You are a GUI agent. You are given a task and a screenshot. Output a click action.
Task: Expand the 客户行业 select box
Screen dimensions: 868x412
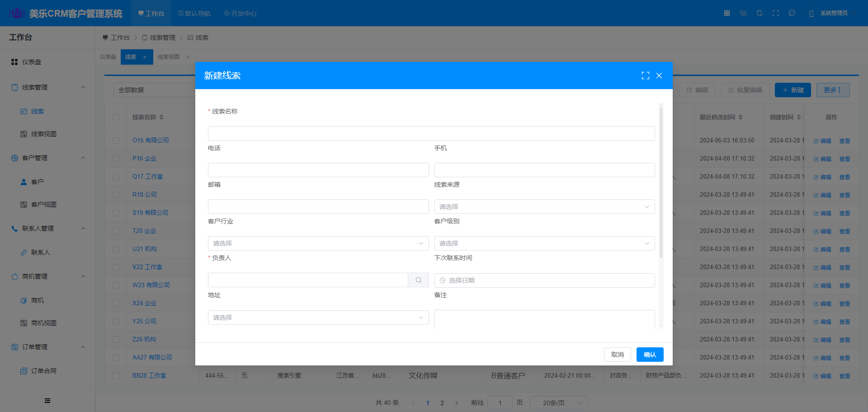point(318,243)
